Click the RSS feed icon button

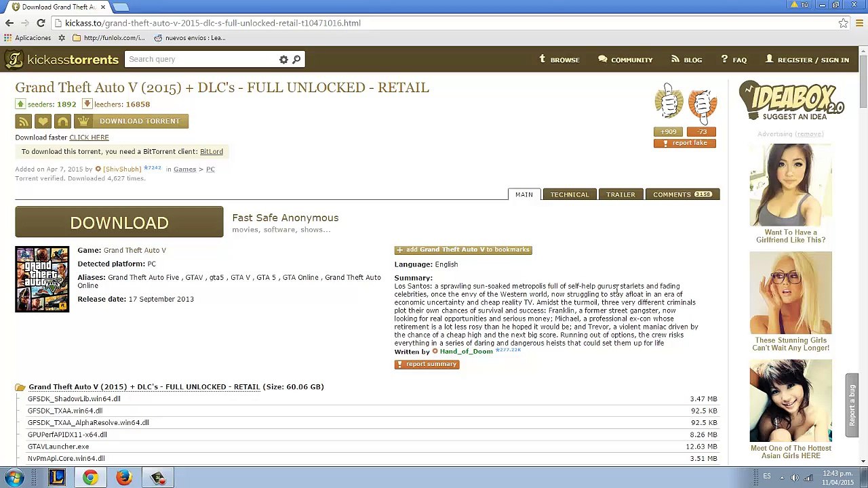pyautogui.click(x=23, y=121)
